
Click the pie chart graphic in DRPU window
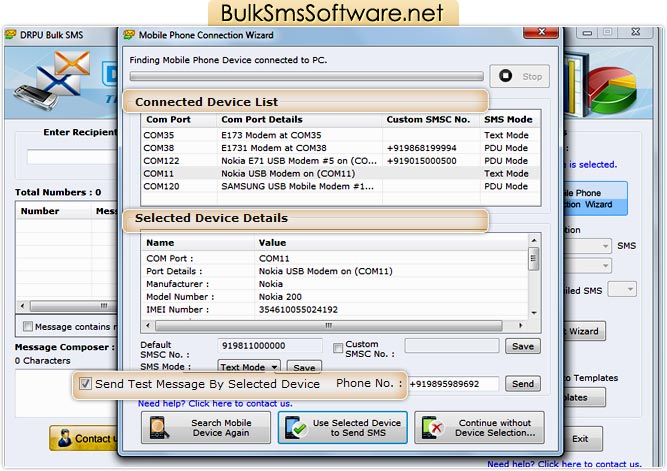tap(613, 90)
